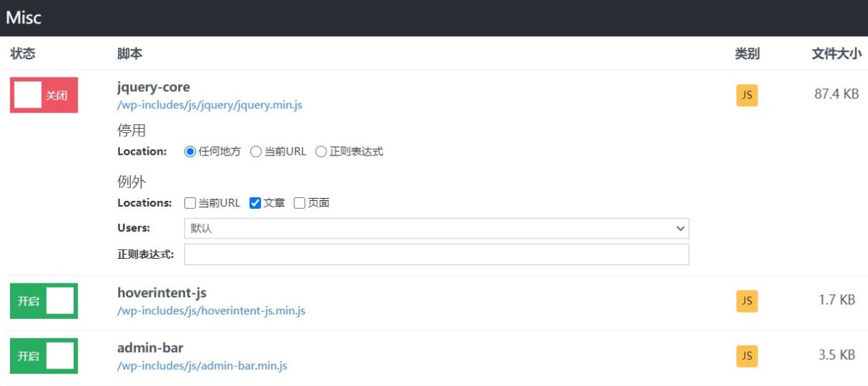
Task: Click the jquery-core script name
Action: tap(153, 87)
